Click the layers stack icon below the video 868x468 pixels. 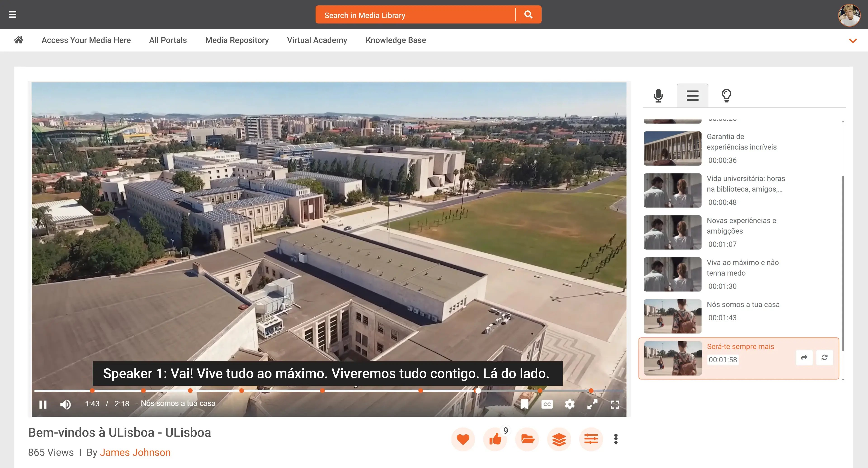559,439
